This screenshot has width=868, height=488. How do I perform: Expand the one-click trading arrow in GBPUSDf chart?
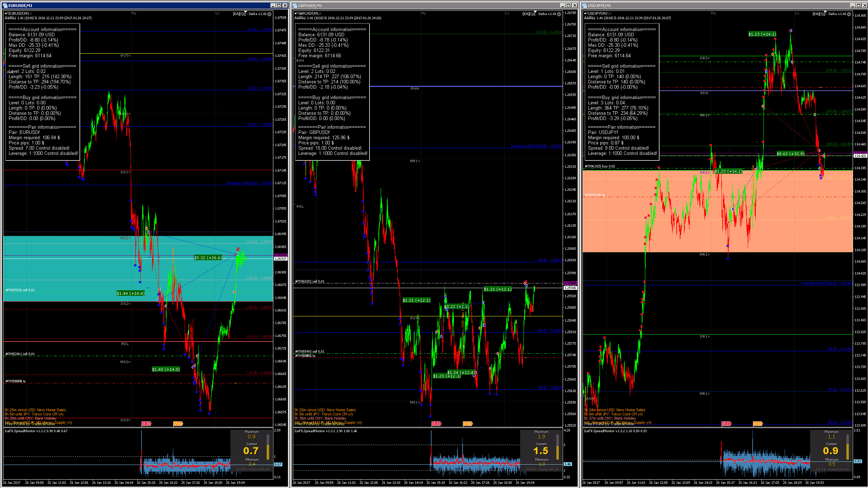click(x=296, y=13)
